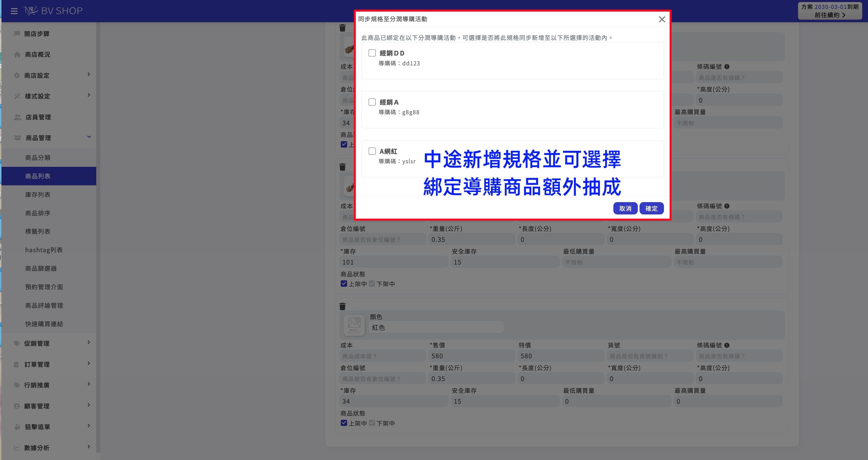Click the 店員管理 people icon
This screenshot has width=868, height=460.
click(x=18, y=117)
